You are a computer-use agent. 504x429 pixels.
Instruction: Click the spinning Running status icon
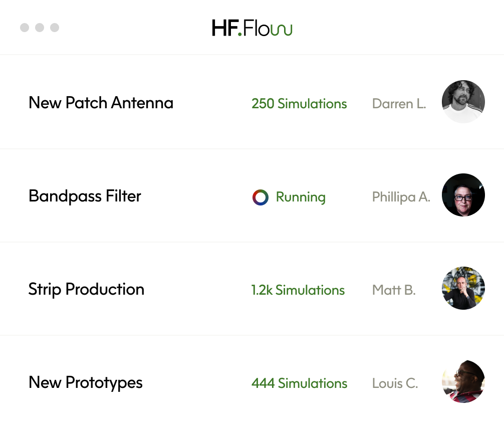tap(261, 197)
